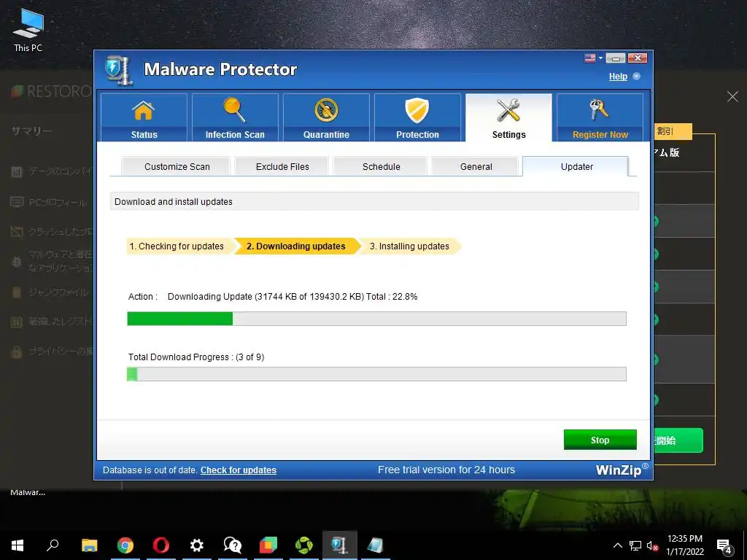Switch to the Quarantine tab
This screenshot has width=747, height=560.
(326, 117)
